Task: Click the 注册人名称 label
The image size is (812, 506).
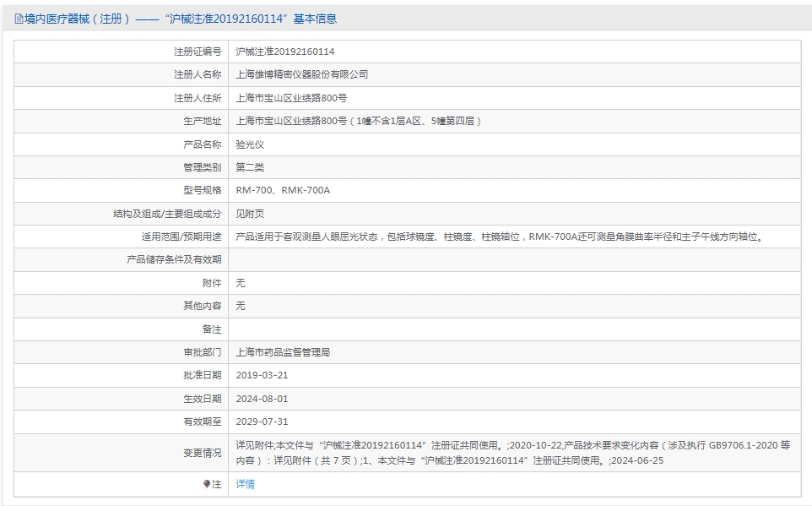Action: (198, 74)
